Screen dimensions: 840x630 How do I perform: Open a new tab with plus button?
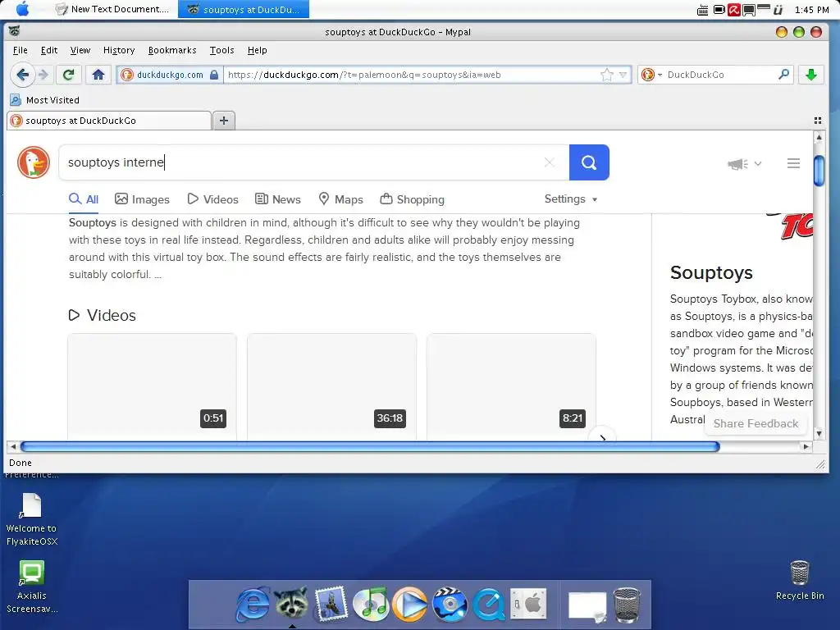click(224, 121)
